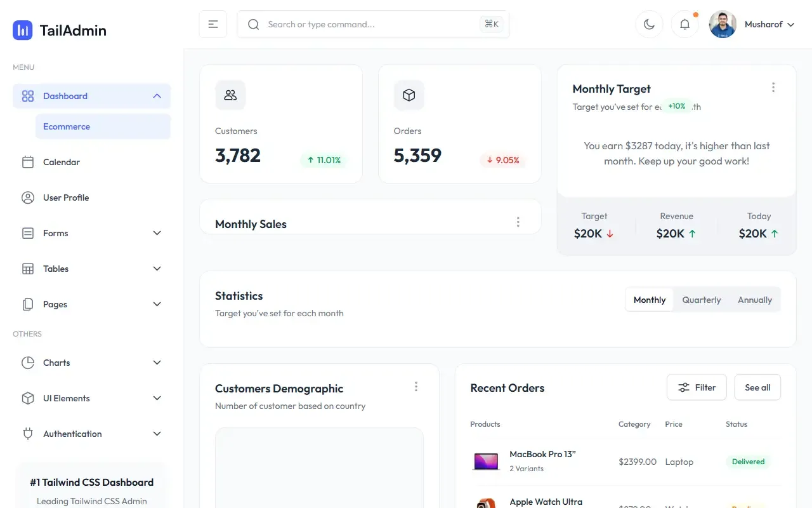The image size is (812, 508).
Task: Select the Monthly statistics tab
Action: (650, 300)
